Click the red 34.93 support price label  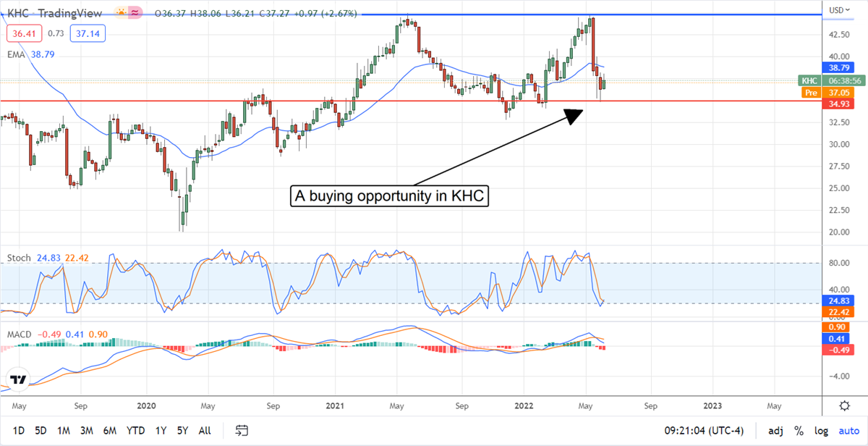point(839,104)
